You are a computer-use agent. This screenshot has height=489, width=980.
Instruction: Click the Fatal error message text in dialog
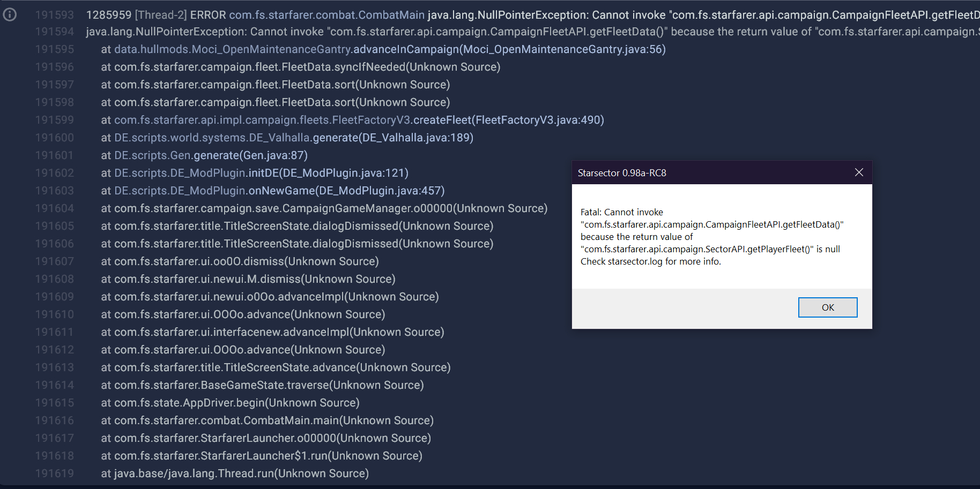point(711,237)
